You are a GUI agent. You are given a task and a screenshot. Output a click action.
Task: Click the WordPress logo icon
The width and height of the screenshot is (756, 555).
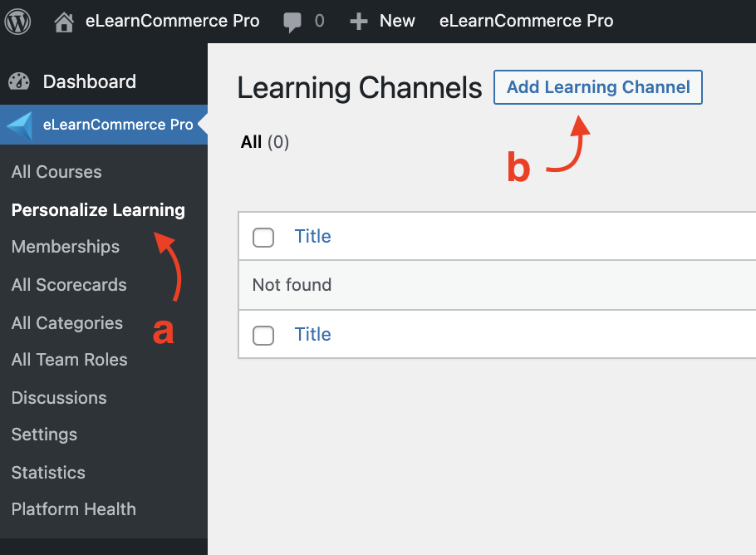coord(17,21)
